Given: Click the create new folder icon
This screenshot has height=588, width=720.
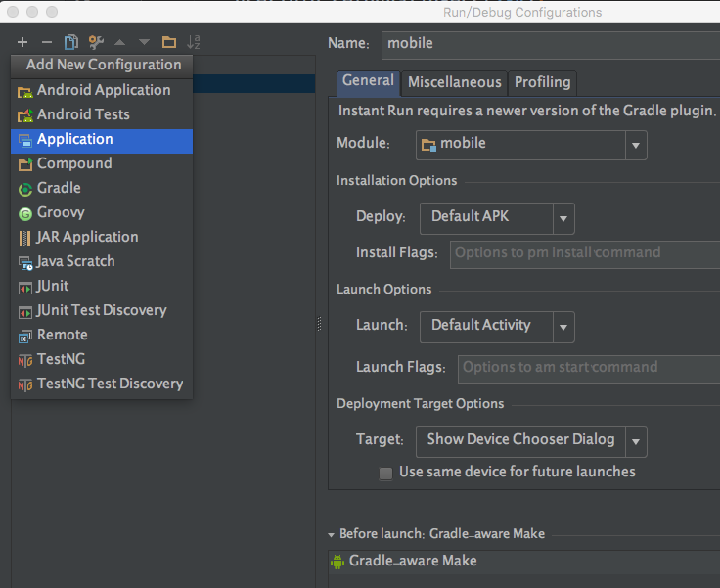Looking at the screenshot, I should (x=168, y=42).
